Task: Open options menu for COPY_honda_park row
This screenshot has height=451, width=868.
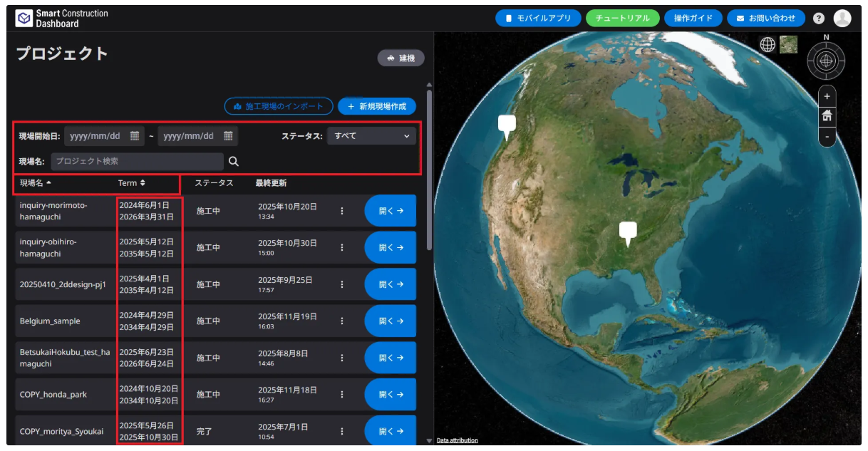Action: [342, 394]
